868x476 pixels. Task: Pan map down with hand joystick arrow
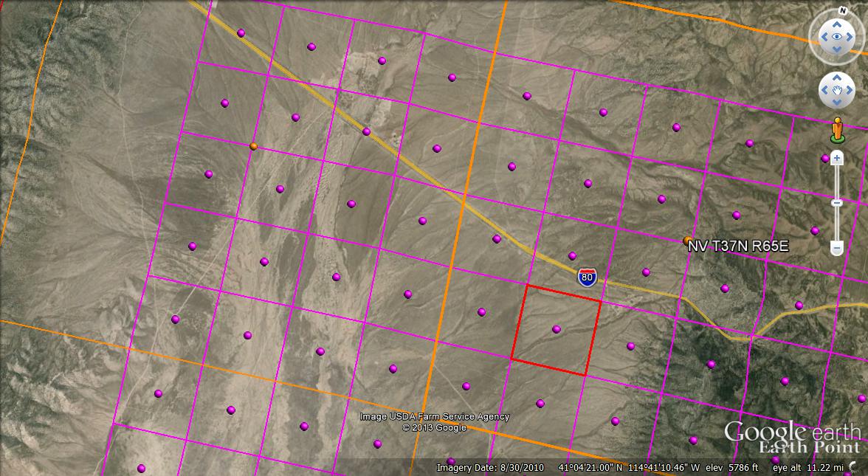tap(837, 103)
